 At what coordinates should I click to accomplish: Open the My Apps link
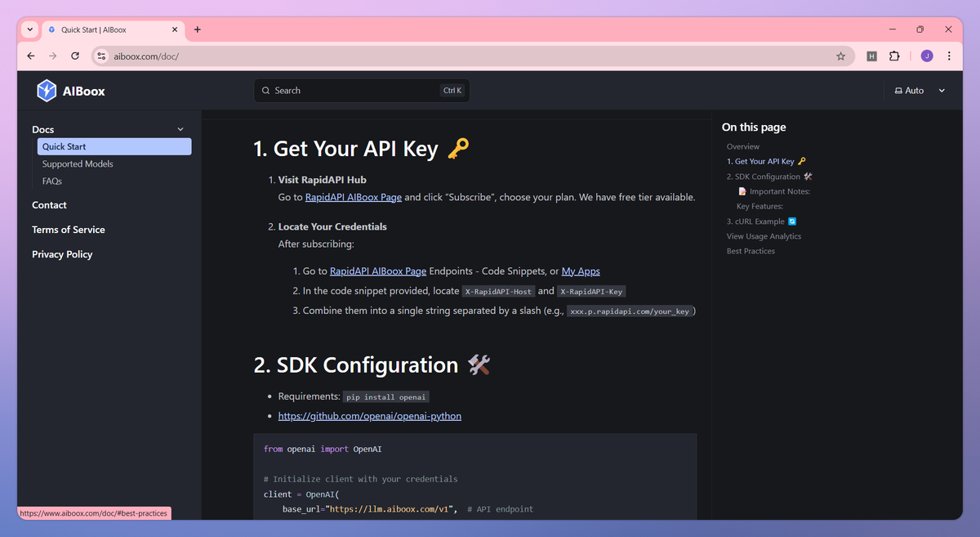[581, 271]
